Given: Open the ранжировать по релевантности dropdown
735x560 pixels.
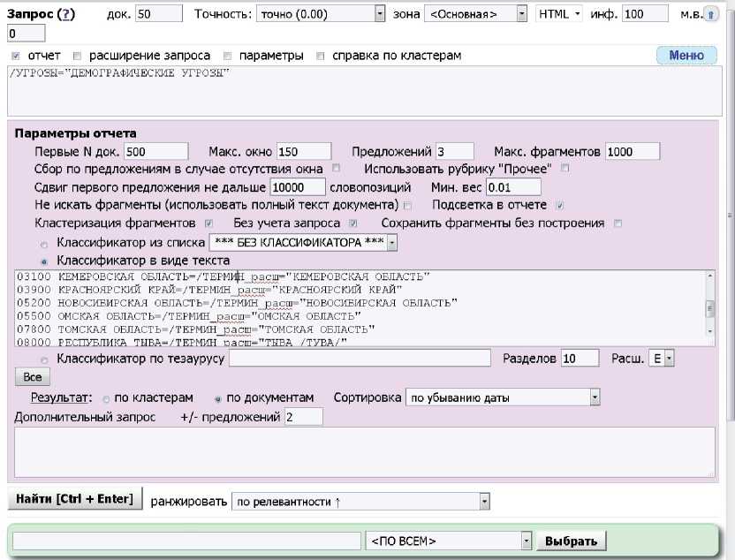Looking at the screenshot, I should coord(484,502).
